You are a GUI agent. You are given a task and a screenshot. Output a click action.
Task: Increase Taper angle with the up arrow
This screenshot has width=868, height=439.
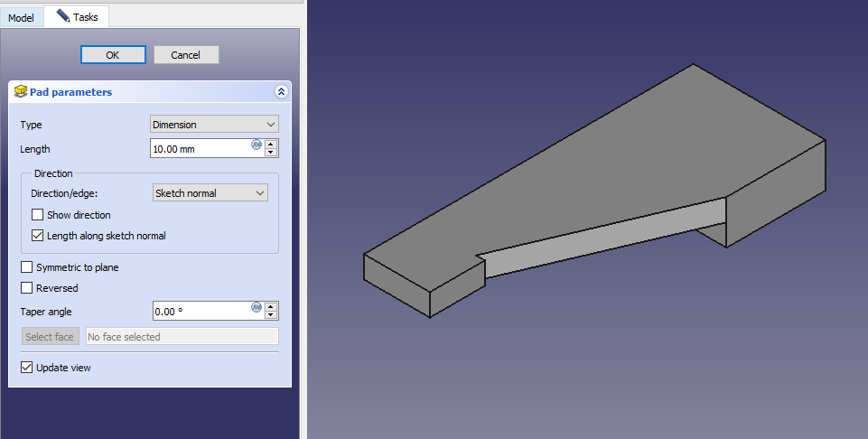271,307
